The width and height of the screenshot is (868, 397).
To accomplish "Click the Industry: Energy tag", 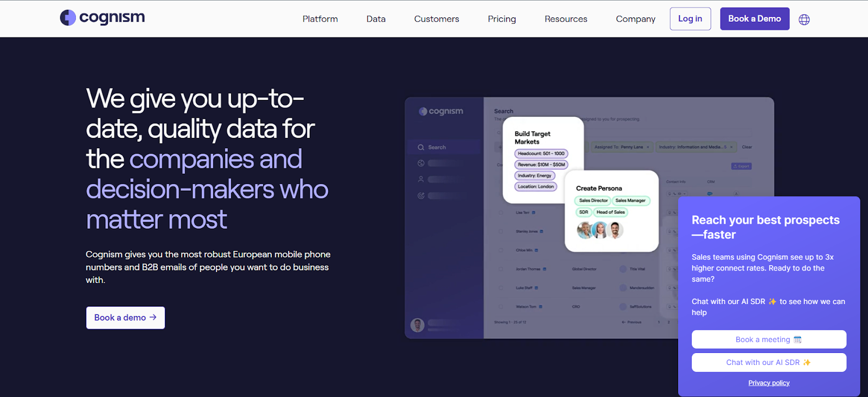I will (534, 175).
